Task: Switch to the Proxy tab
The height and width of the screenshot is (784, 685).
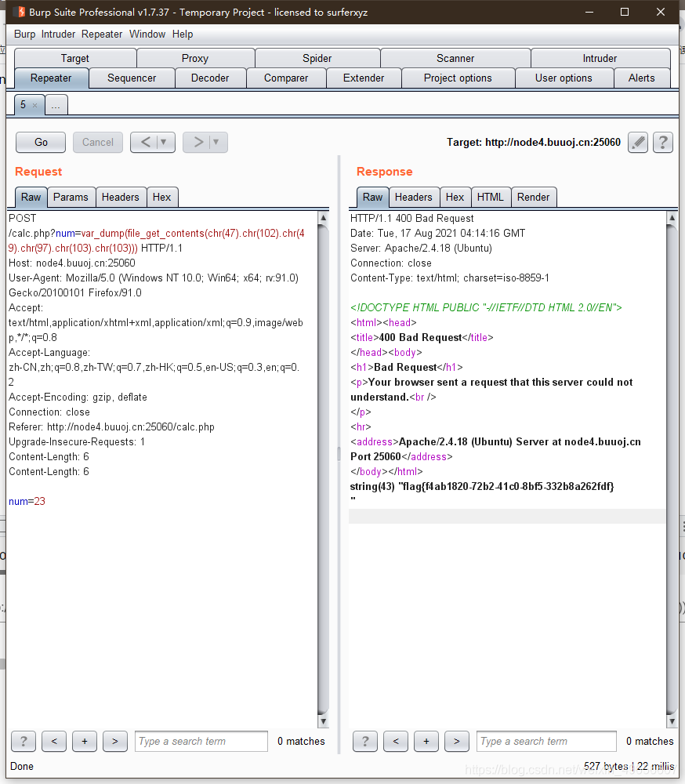Action: pyautogui.click(x=195, y=58)
